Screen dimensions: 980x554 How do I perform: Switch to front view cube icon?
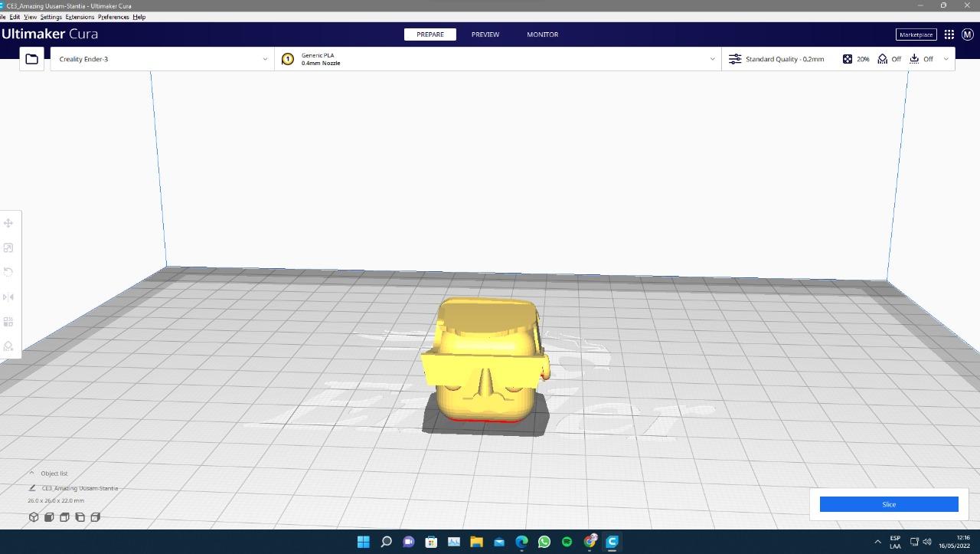[49, 517]
